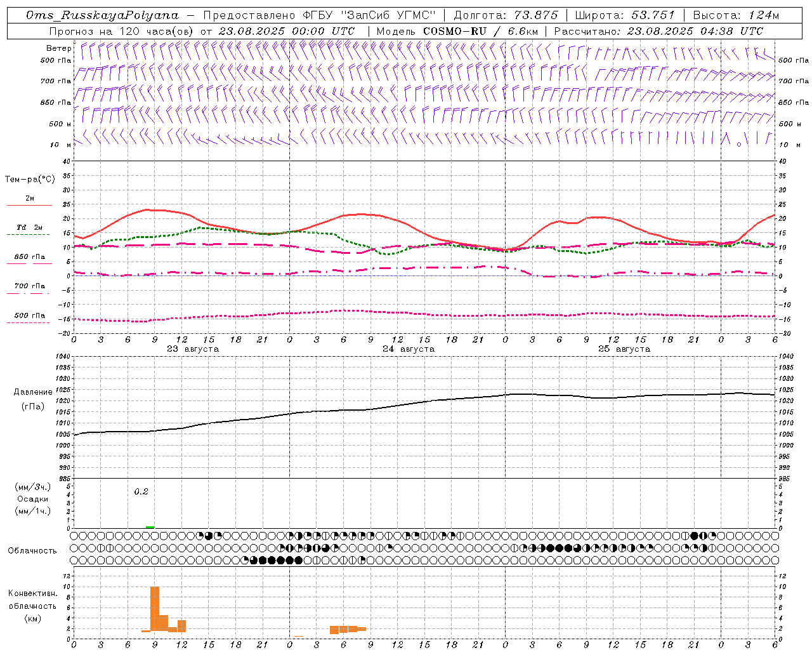
Task: Click the '0.2' precipitation value
Action: point(141,492)
